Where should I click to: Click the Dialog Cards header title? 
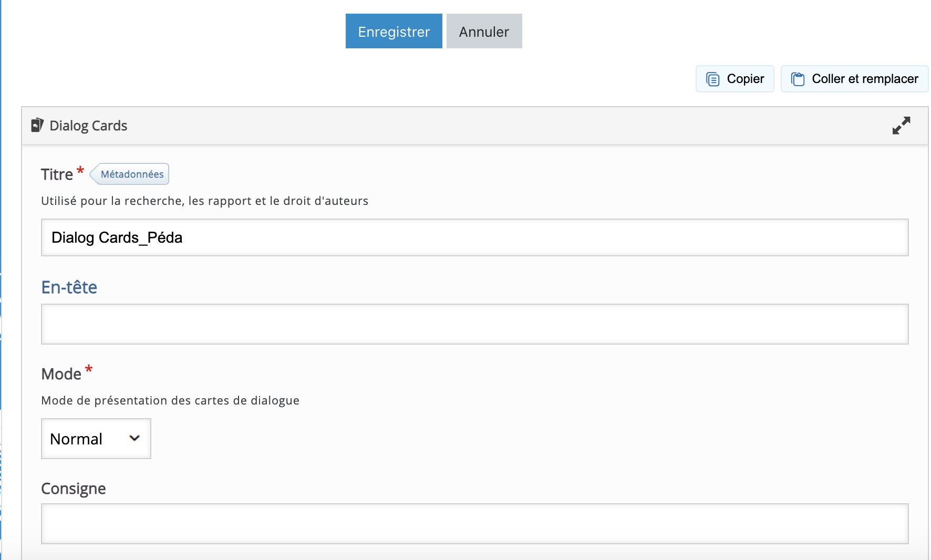click(88, 126)
